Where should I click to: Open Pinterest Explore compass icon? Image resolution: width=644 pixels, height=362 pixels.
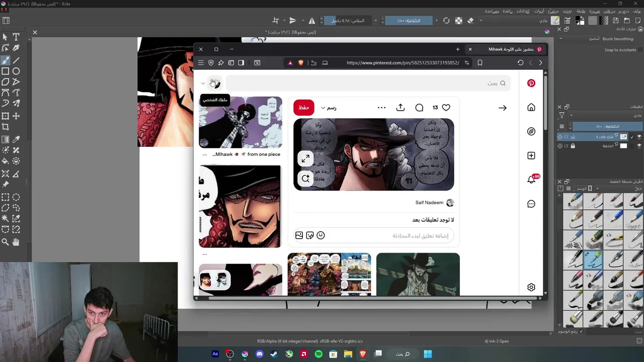[531, 131]
